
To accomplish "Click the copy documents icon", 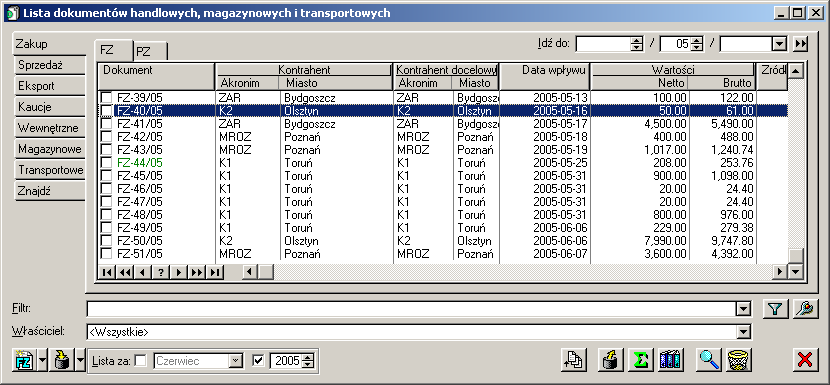I will click(x=574, y=361).
